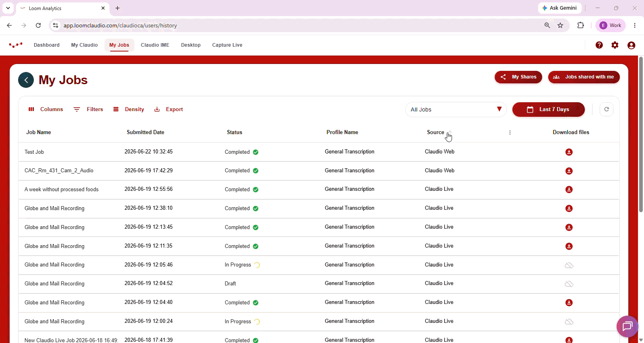Sort by Source column arrow
644x343 pixels.
point(450,132)
